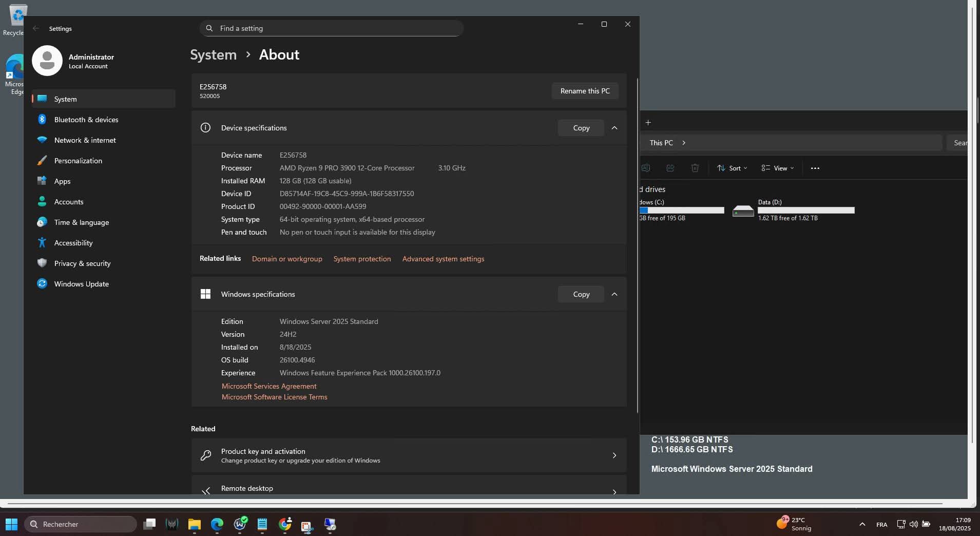This screenshot has width=980, height=536.
Task: Click the Windows (C:) drive usage bar
Action: 682,210
